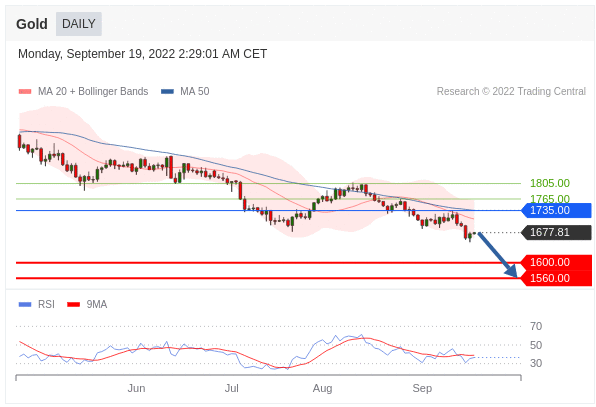The width and height of the screenshot is (596, 407).
Task: Click the 1765.00 resistance level label
Action: point(550,198)
